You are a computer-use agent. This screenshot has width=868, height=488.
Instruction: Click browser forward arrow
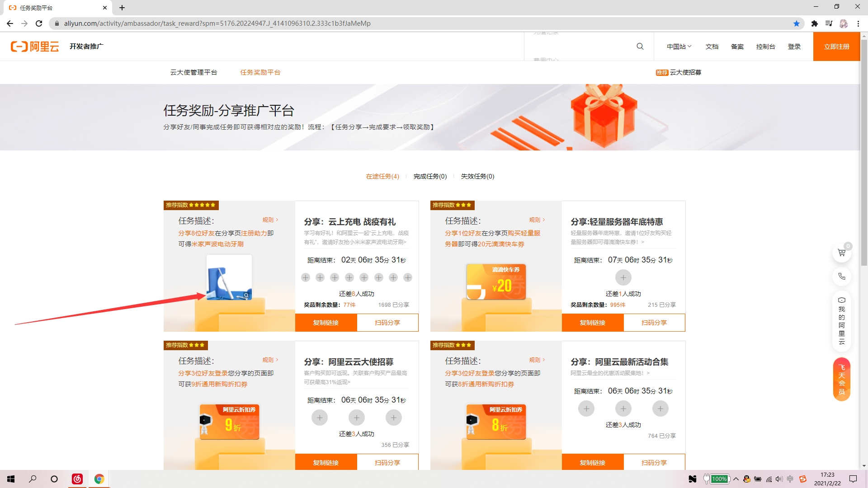pyautogui.click(x=24, y=23)
